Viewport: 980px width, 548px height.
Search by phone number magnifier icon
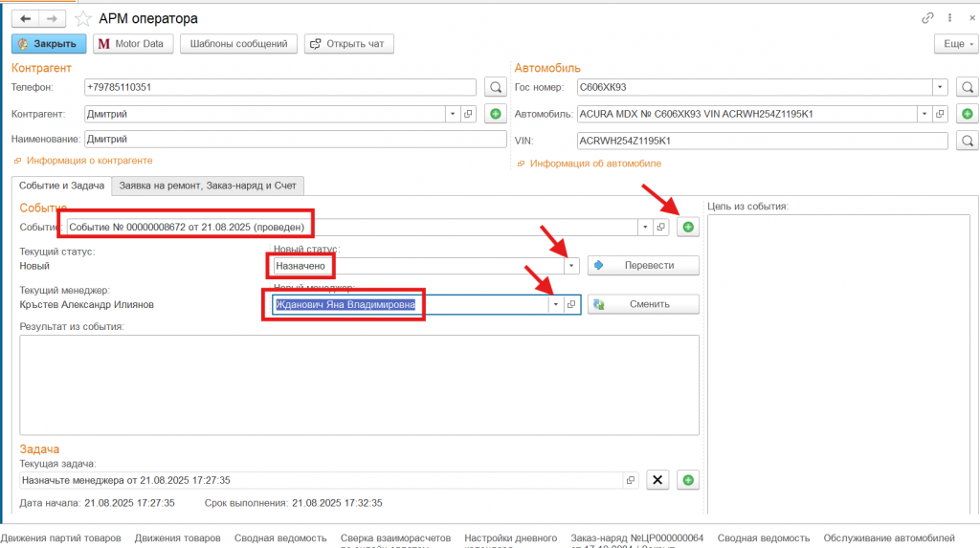point(495,87)
